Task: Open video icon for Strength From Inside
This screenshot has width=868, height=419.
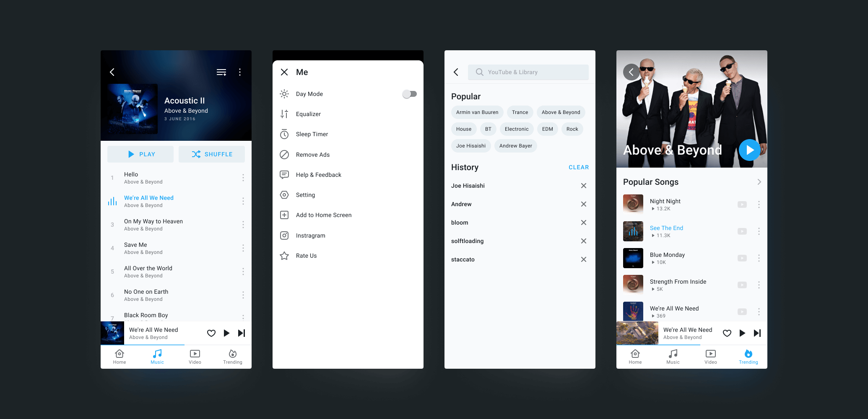Action: pos(742,285)
